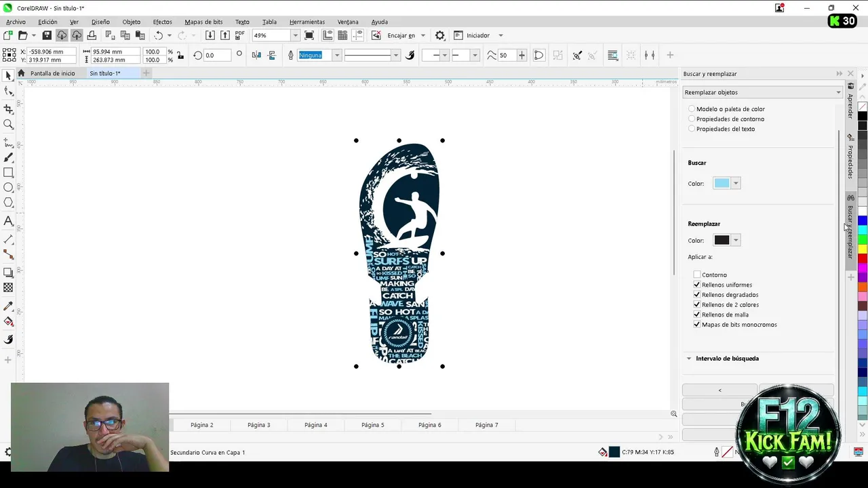The width and height of the screenshot is (868, 488).
Task: Select the Connector tool
Action: pos(8,254)
